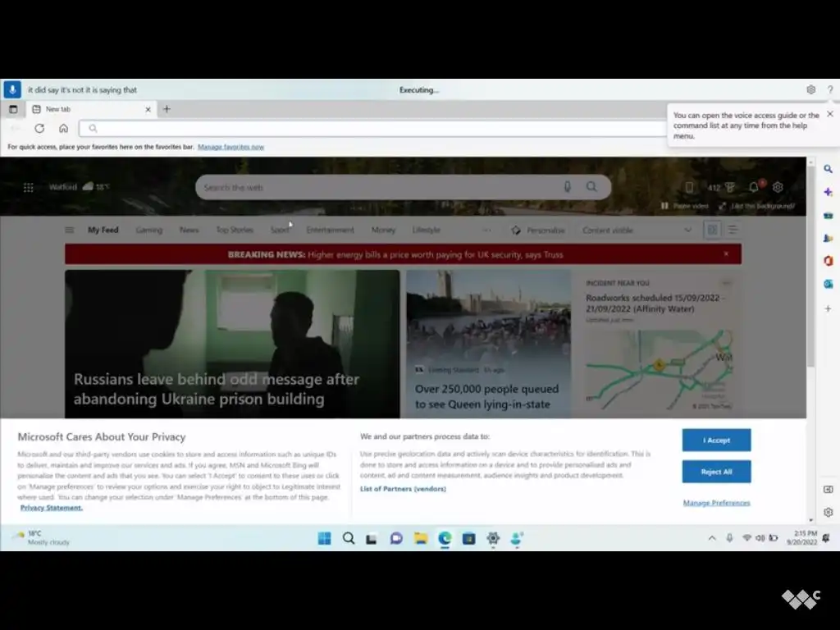Switch to list layout view

coord(733,230)
